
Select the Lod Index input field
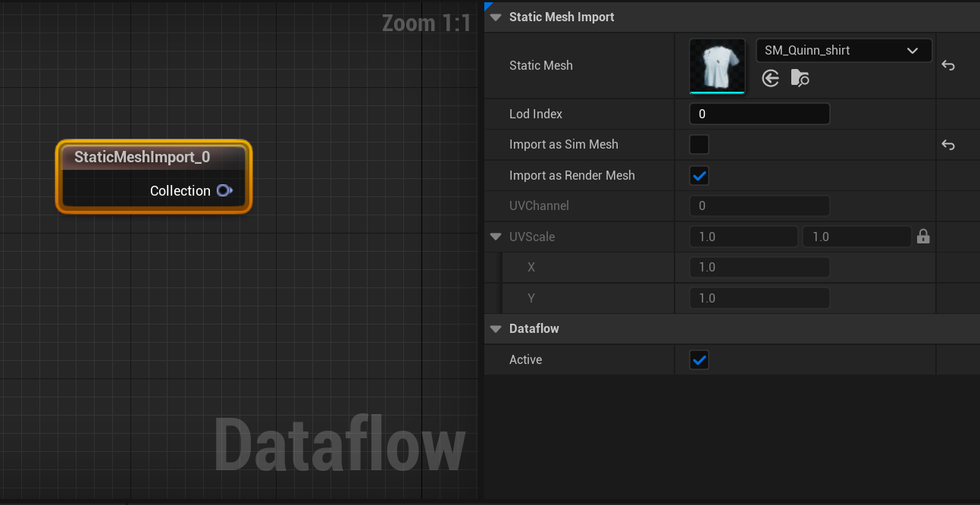[759, 113]
